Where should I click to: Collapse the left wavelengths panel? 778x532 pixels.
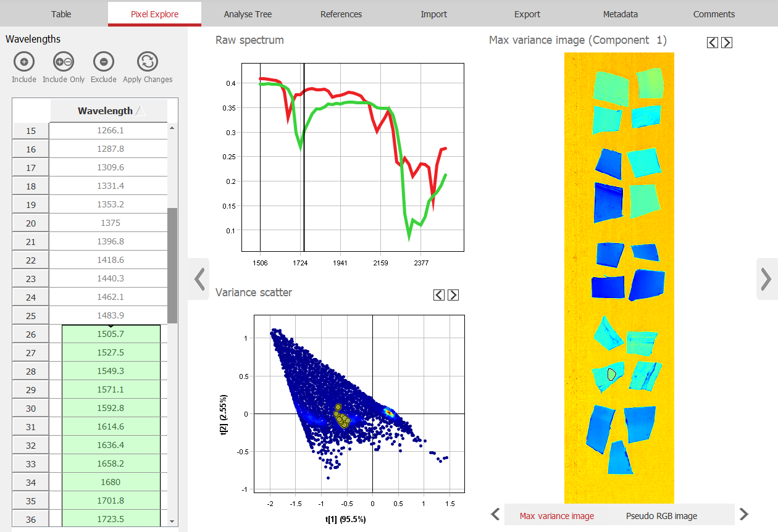pos(199,279)
